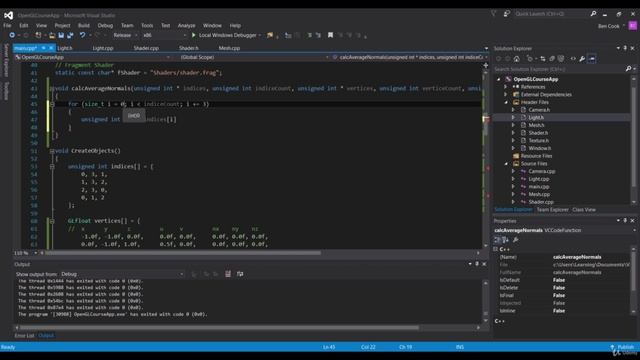Click the Alphabetical sort icon in Properties toolbar
640x360 pixels.
[505, 240]
